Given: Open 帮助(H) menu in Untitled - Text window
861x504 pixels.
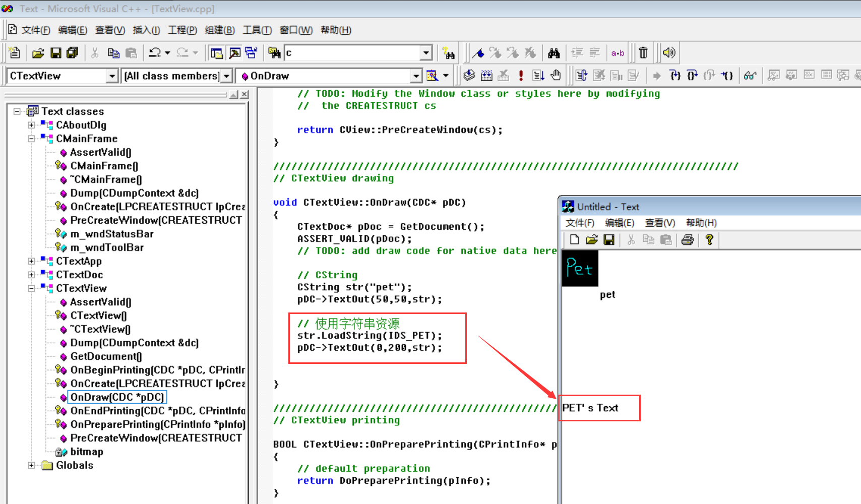Looking at the screenshot, I should (x=701, y=223).
